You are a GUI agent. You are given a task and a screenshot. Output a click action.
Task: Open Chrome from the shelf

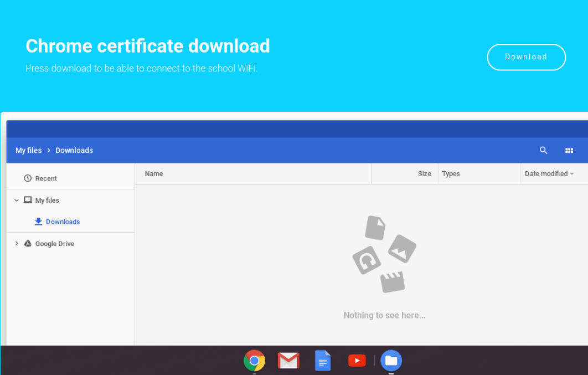(x=254, y=361)
